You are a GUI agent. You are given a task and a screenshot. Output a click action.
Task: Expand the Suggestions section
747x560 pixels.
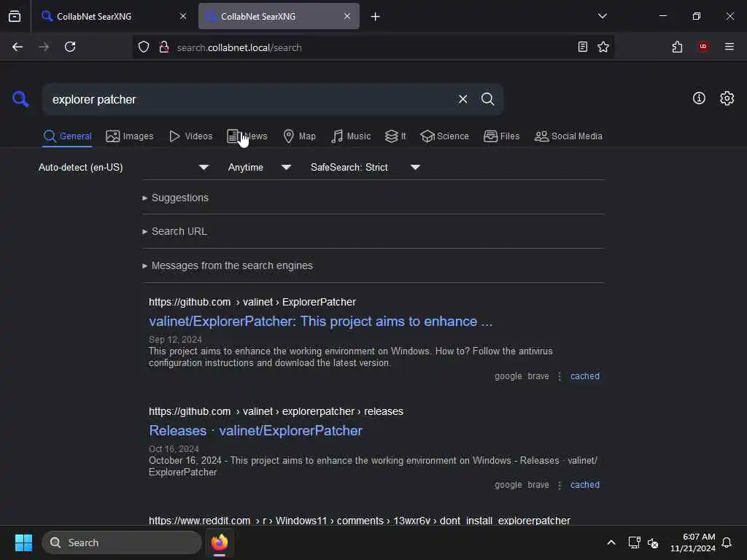175,198
